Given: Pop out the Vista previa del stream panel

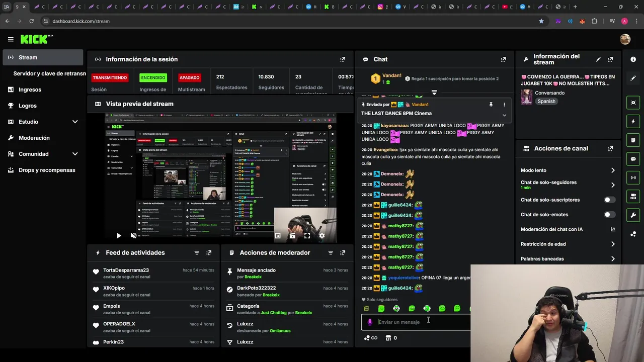Looking at the screenshot, I should tap(343, 104).
